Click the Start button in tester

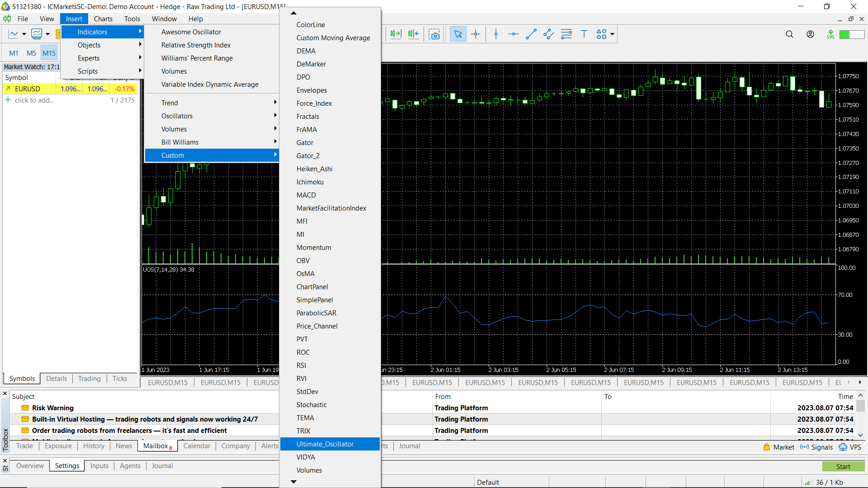point(843,467)
